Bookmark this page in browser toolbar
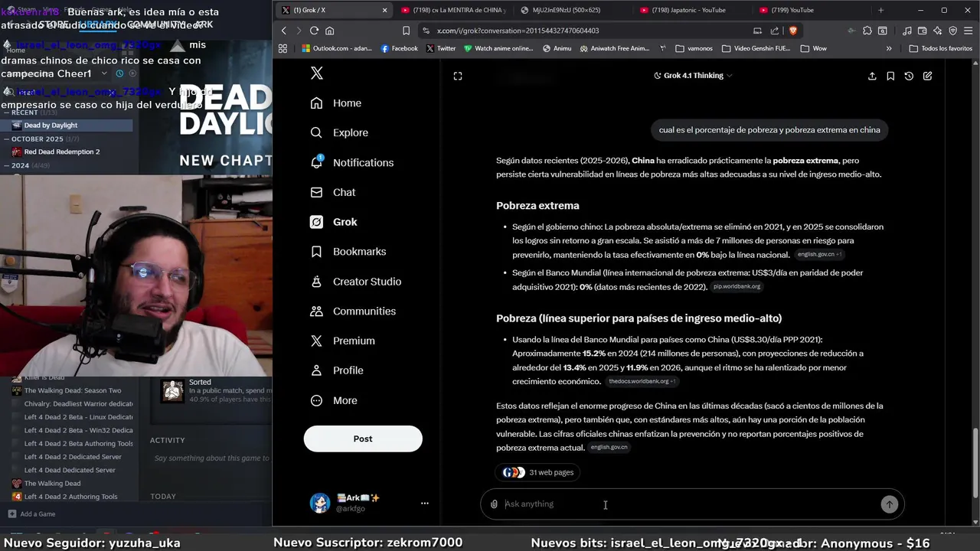Screen dimensions: 980x551 click(406, 31)
